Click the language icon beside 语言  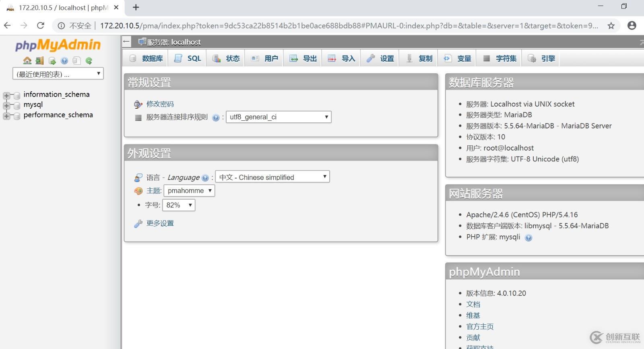pos(138,178)
